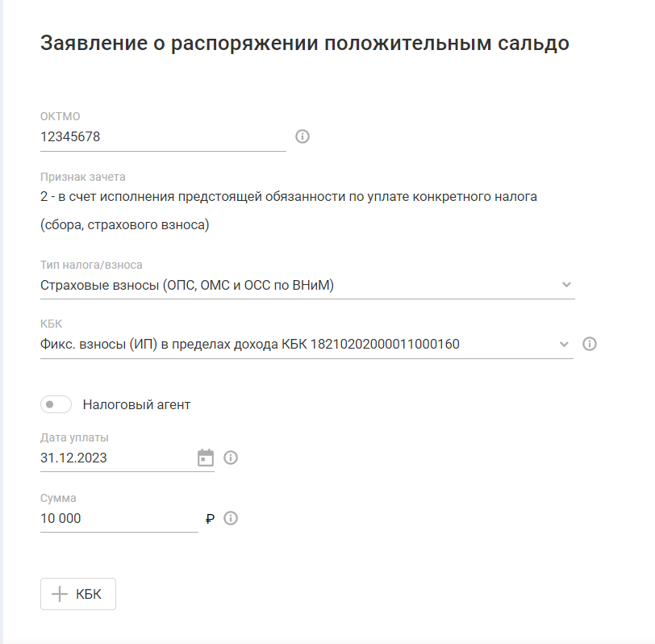Expand the КБК dropdown arrow
The height and width of the screenshot is (644, 655).
click(x=564, y=345)
